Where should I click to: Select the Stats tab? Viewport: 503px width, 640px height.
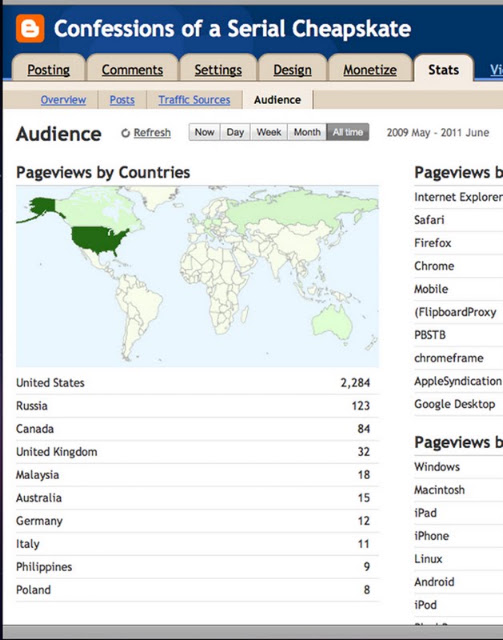coord(443,70)
